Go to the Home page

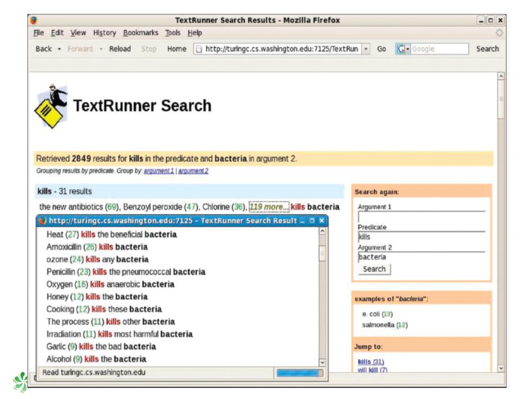pyautogui.click(x=177, y=49)
